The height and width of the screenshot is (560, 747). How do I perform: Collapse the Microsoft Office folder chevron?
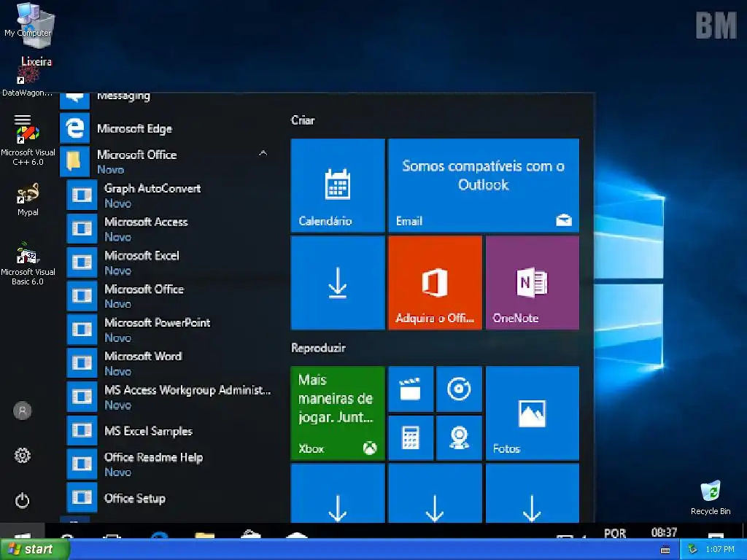click(263, 153)
